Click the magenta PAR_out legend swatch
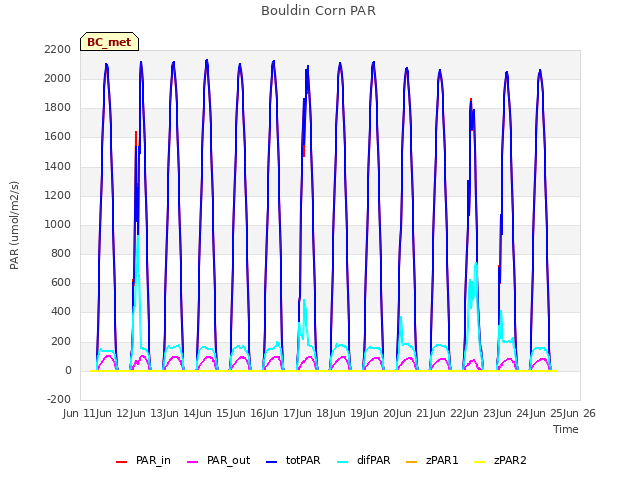This screenshot has height=480, width=640. 192,462
